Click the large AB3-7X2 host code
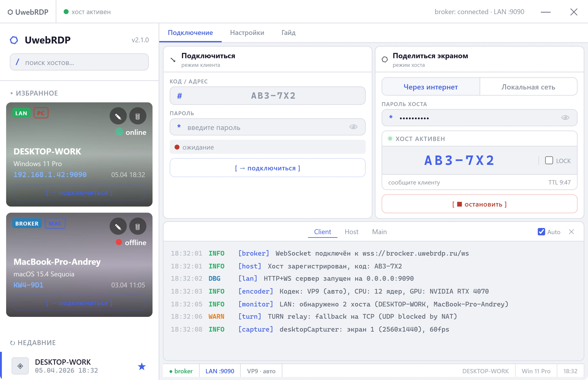Viewport: 588px width, 380px height. coord(459,160)
